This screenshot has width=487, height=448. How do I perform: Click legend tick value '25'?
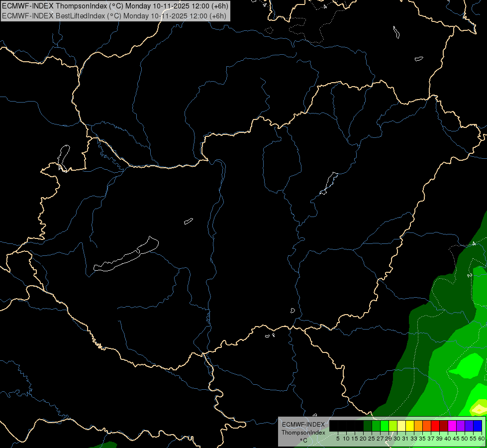[372, 439]
